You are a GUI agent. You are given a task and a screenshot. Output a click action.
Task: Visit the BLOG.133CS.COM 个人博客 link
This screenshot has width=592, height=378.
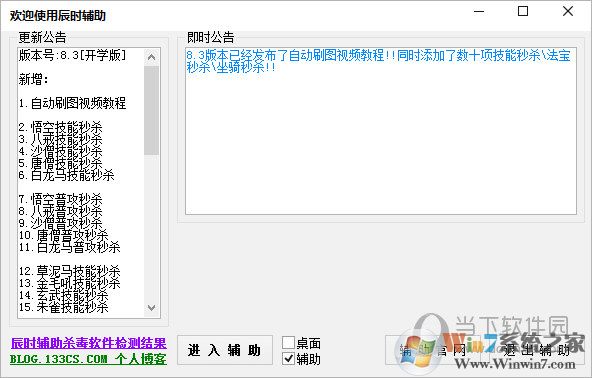88,359
